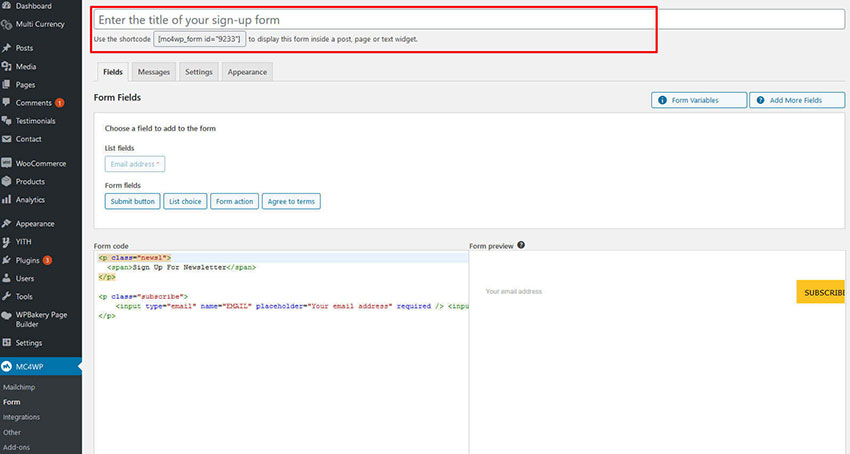Image resolution: width=850 pixels, height=454 pixels.
Task: Add the Agree to terms field
Action: (x=292, y=201)
